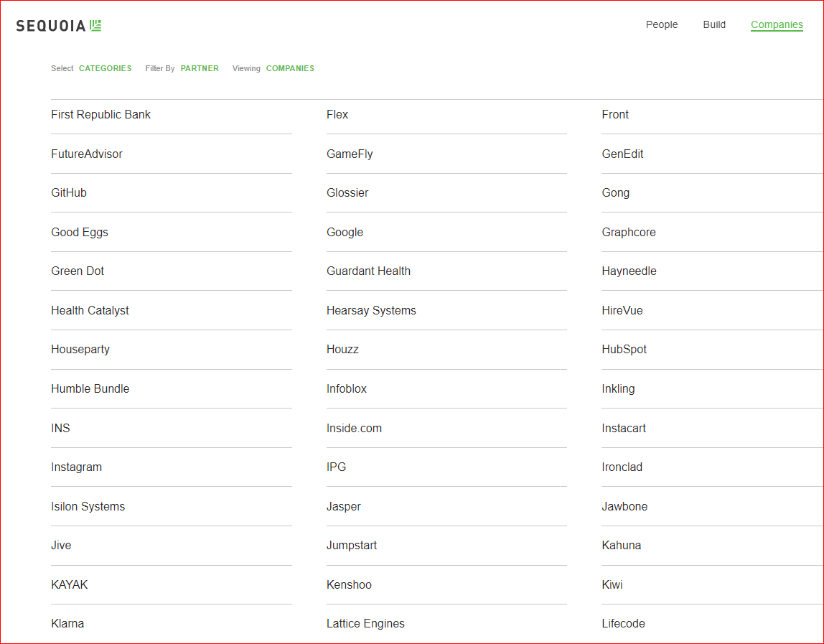The image size is (824, 644).
Task: Choose Jasper from companies
Action: (344, 507)
